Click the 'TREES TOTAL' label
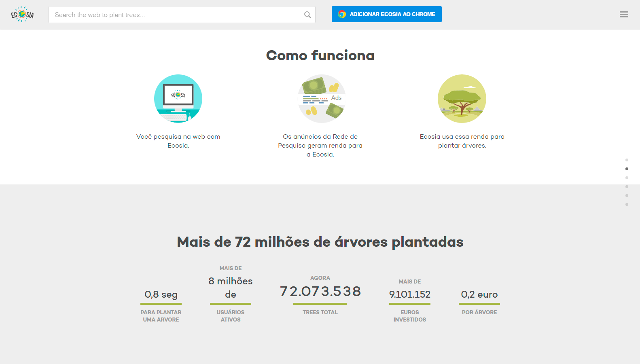The height and width of the screenshot is (364, 640). click(x=320, y=312)
